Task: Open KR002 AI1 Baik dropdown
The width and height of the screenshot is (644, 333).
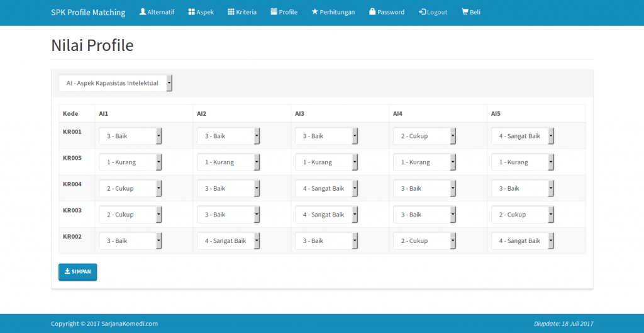Action: coord(130,241)
